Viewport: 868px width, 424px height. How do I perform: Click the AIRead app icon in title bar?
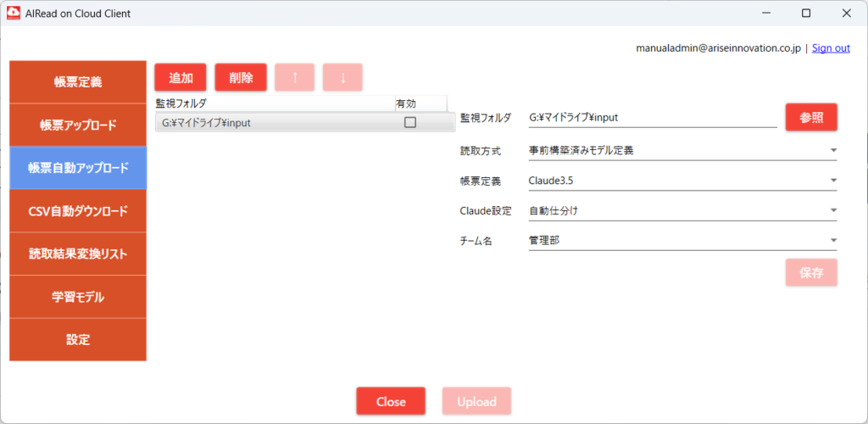(14, 14)
